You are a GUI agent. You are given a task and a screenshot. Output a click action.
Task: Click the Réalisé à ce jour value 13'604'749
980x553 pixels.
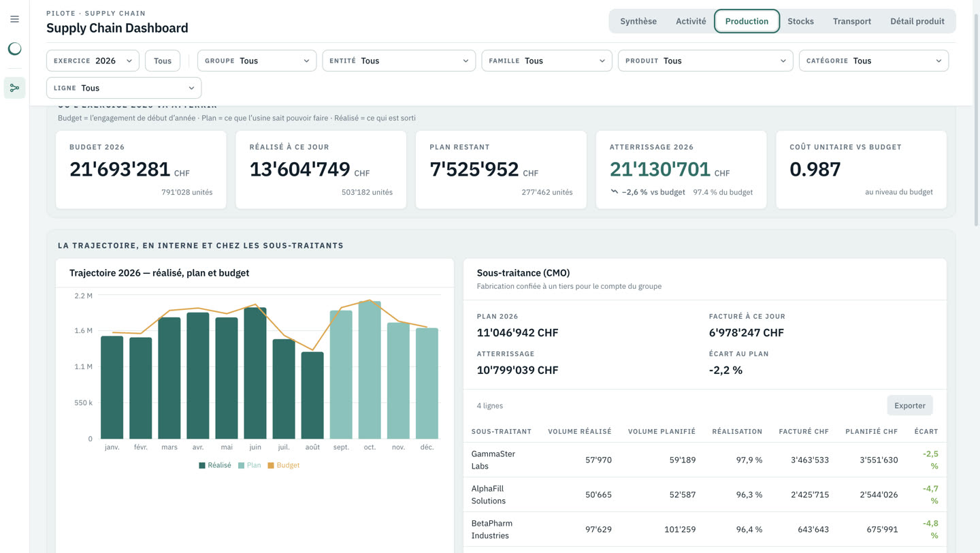300,169
